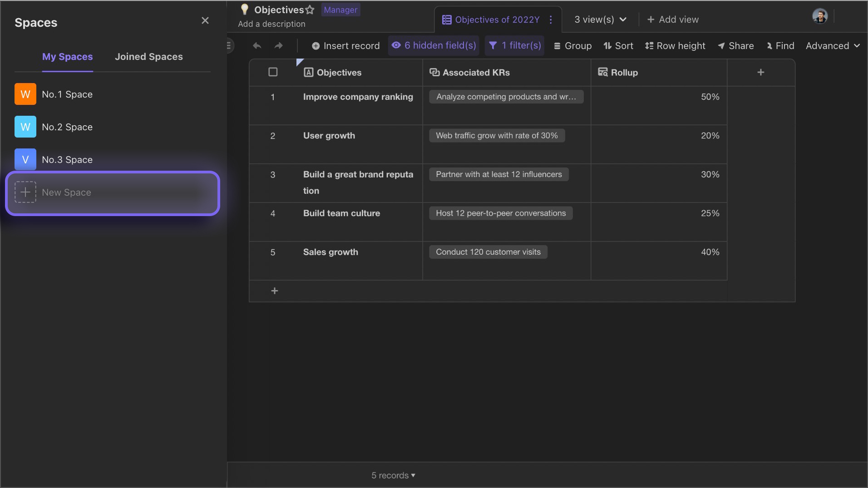Open No.1 Space orange icon
This screenshot has height=488, width=868.
point(25,94)
